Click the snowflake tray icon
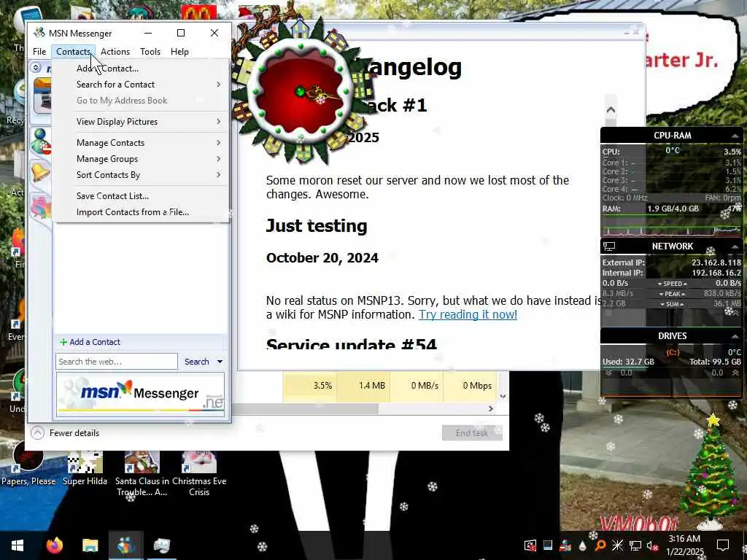747x560 pixels. (x=617, y=545)
